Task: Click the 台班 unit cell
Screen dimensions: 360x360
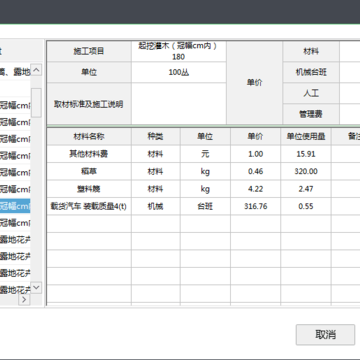Action: (x=205, y=206)
